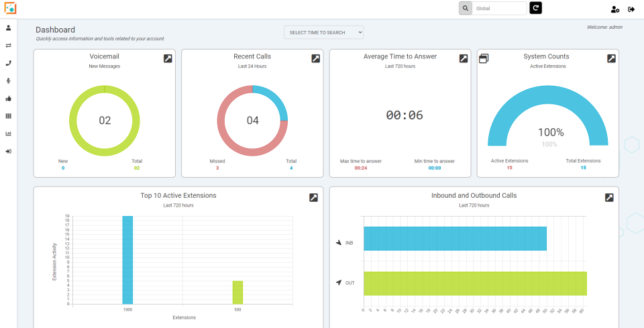
Task: Click Min time to answer value 00:00
Action: tap(435, 168)
